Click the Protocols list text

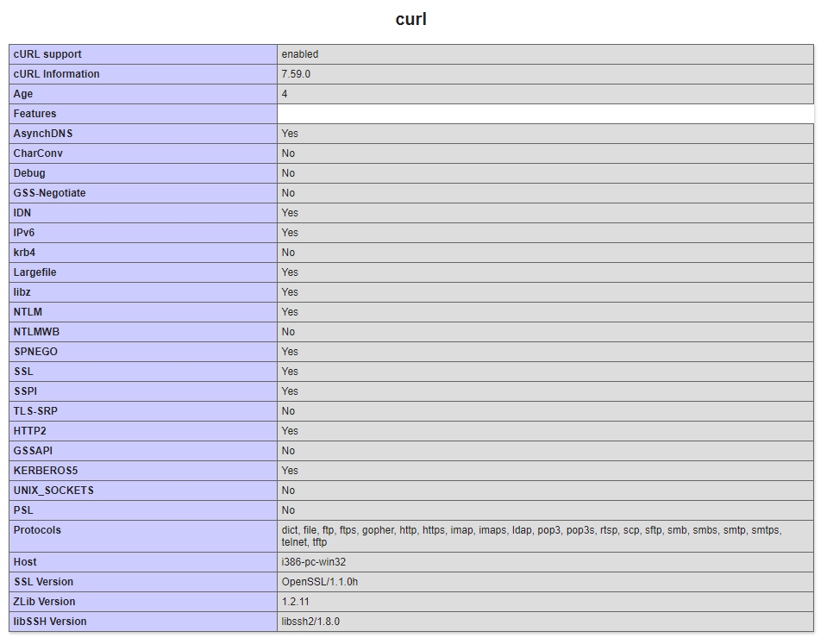531,536
